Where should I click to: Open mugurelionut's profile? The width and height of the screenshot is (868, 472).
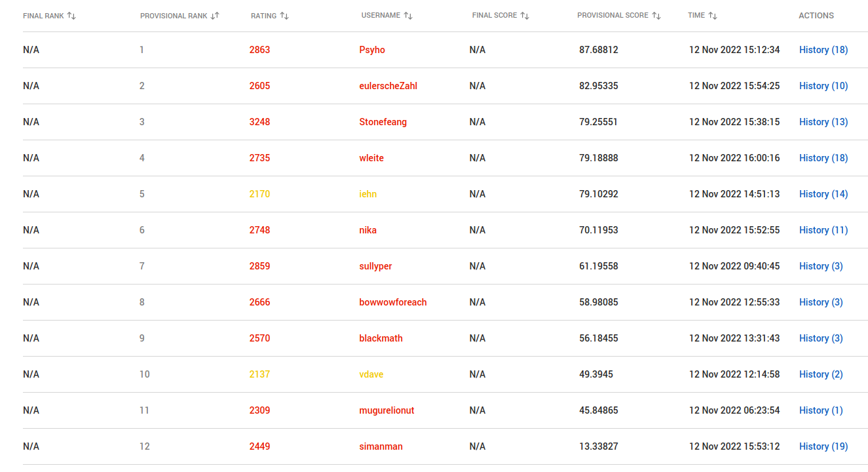click(387, 410)
